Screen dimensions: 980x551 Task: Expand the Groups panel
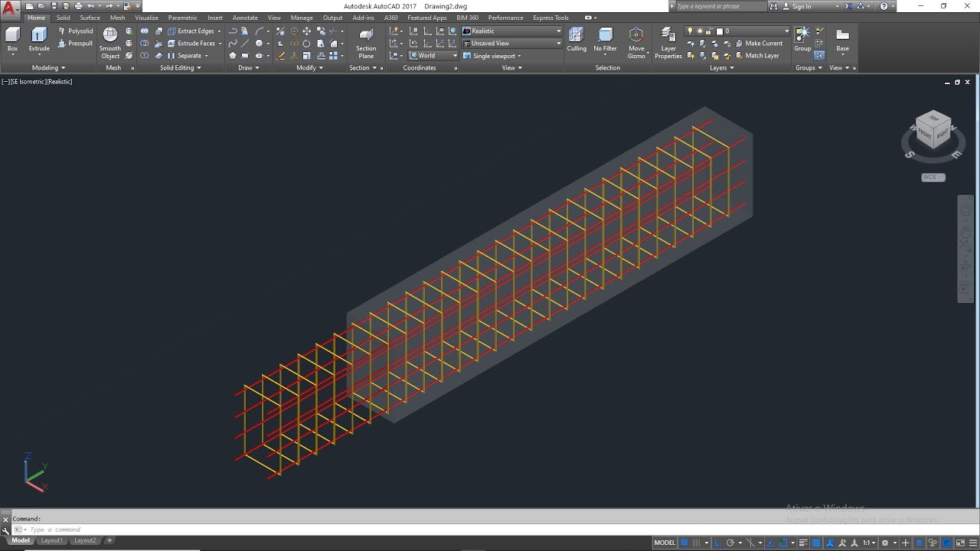(x=808, y=68)
